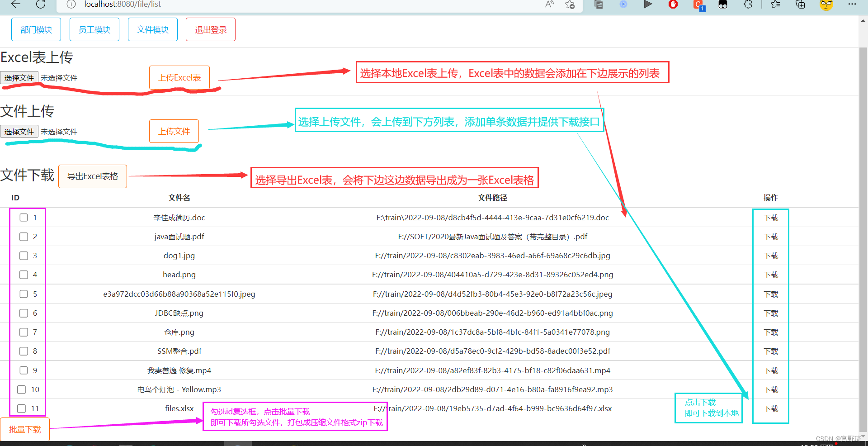
Task: Open the Favorites list star icon
Action: tap(775, 5)
